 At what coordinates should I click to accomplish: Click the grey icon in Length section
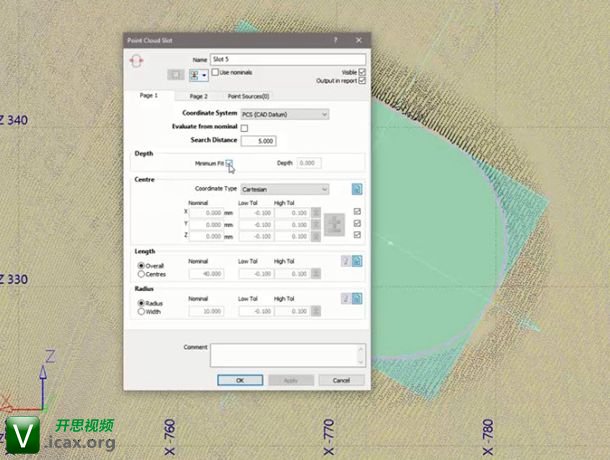[346, 261]
